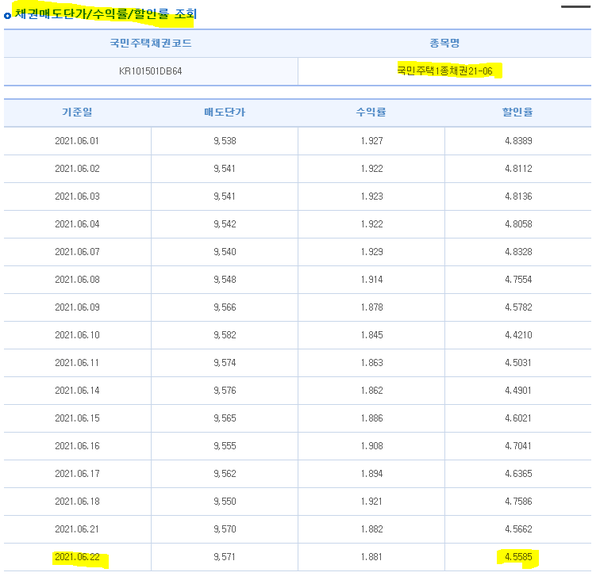
Task: Select discount rate 4.7041
Action: (518, 446)
